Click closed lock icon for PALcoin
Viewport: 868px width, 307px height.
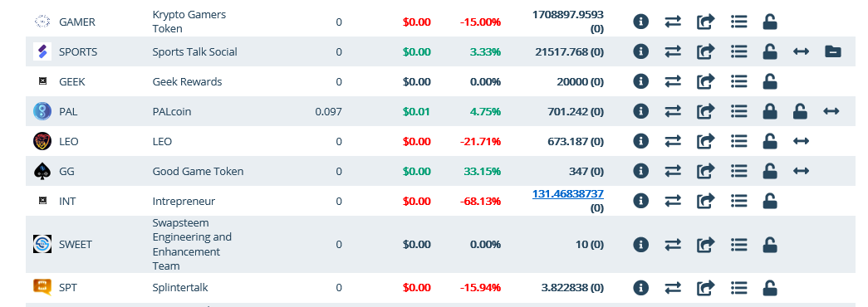point(769,112)
